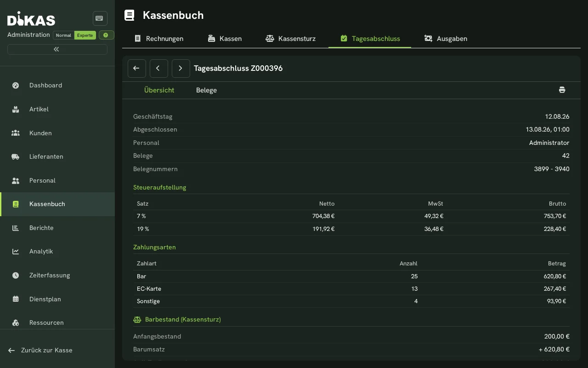Select the Kassenbuch book icon in the sidebar
The image size is (588, 368).
16,204
